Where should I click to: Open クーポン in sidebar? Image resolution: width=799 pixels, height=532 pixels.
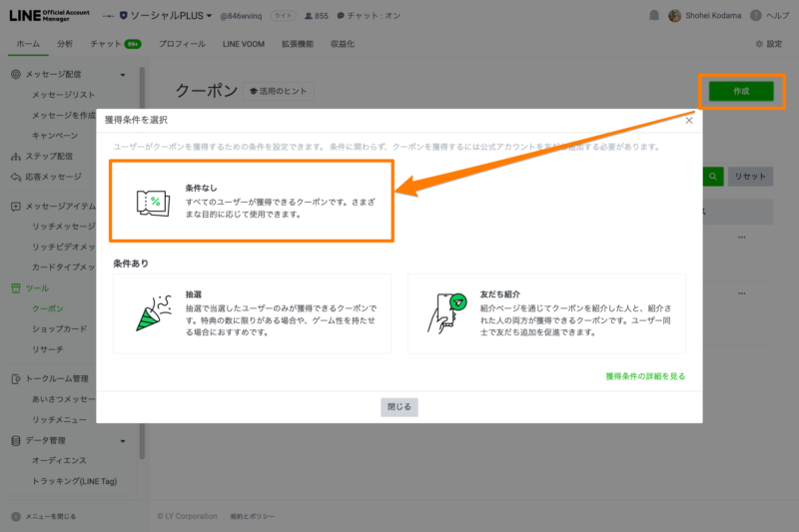coord(48,308)
